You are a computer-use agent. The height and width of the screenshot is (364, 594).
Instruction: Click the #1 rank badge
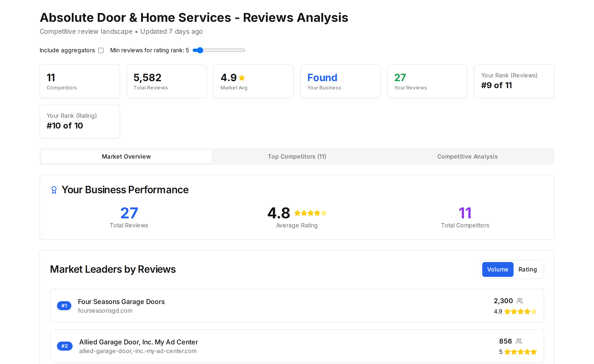(64, 305)
